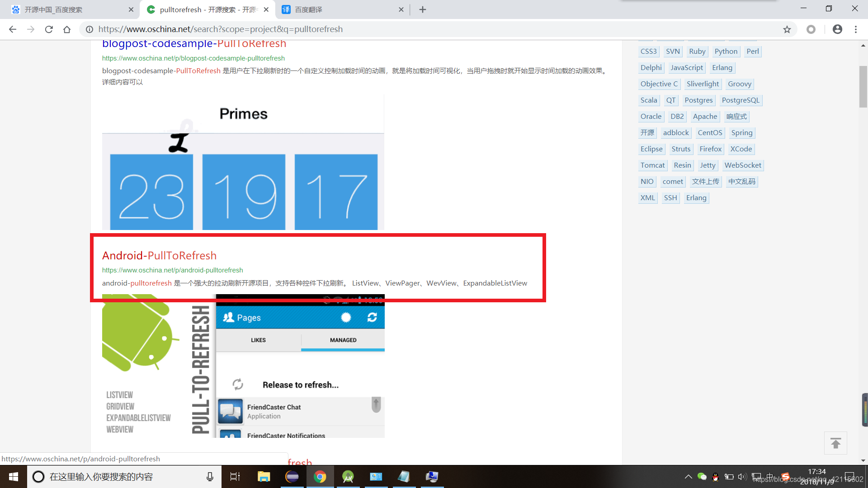Select the PostgreSQL tag

click(x=741, y=100)
